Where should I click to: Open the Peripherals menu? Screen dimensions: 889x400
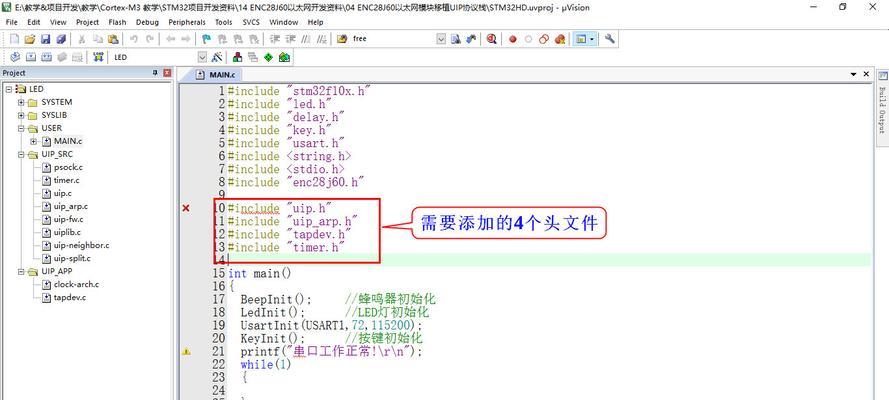(187, 22)
